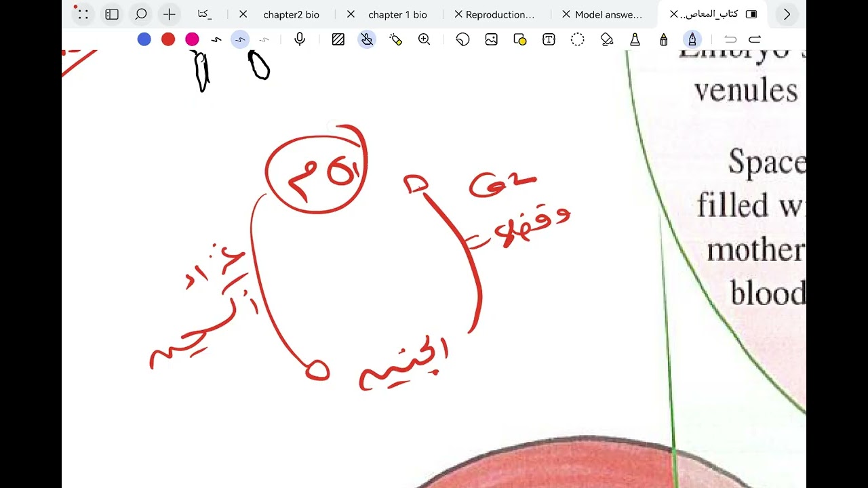Toggle the finger touch drawing mode
Image resolution: width=868 pixels, height=488 pixels.
367,39
